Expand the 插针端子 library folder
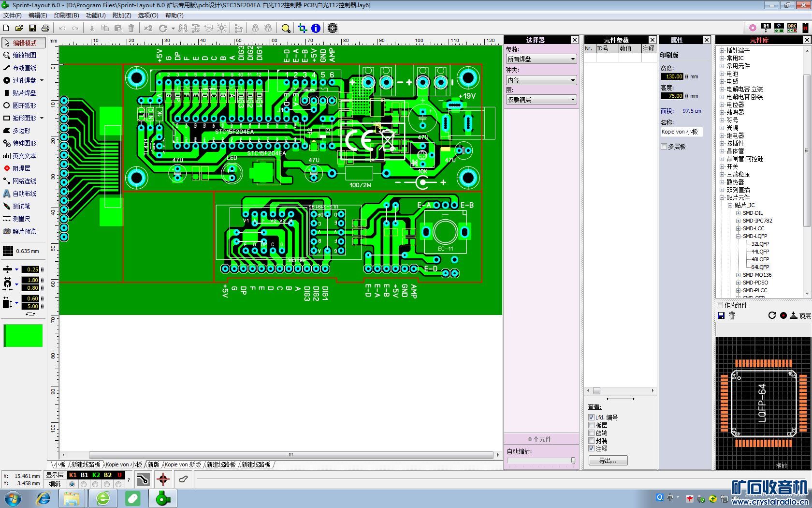 (722, 50)
